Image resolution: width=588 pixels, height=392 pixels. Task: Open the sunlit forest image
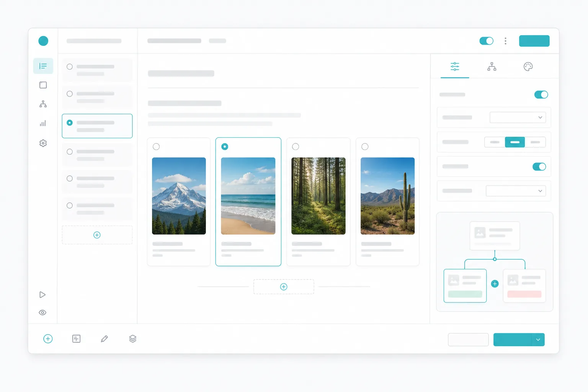pos(318,196)
